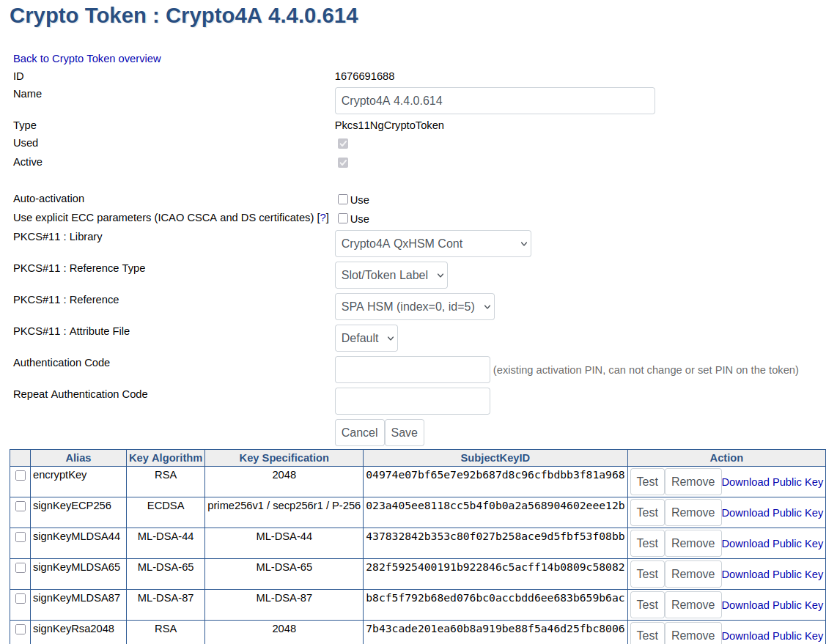Remove the signKeyMLDSA44 key
837x644 pixels.
(692, 543)
